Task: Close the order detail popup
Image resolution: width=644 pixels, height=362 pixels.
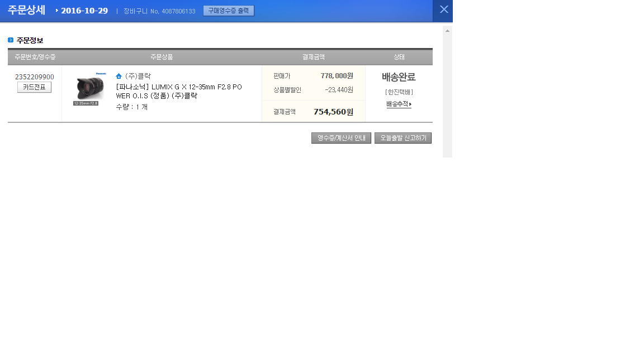Action: [443, 9]
